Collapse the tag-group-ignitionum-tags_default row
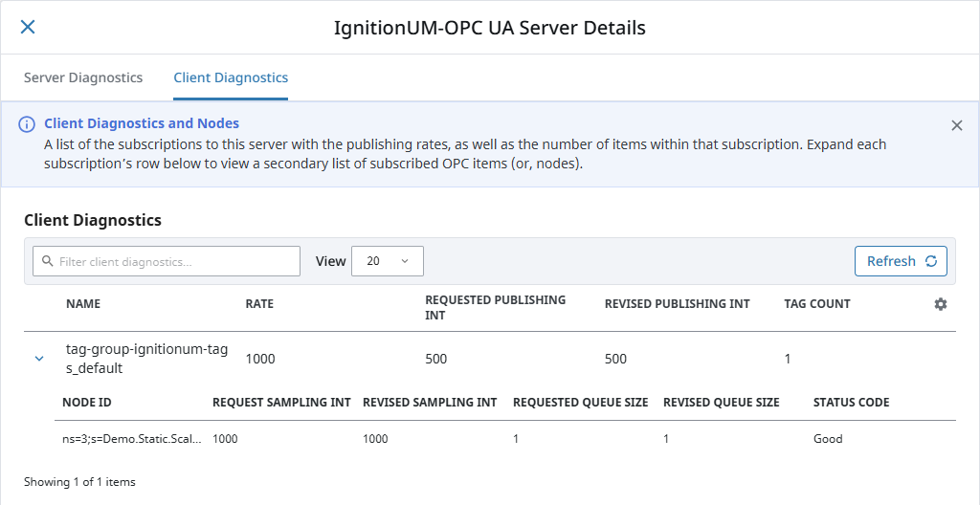Image resolution: width=980 pixels, height=505 pixels. pos(39,359)
